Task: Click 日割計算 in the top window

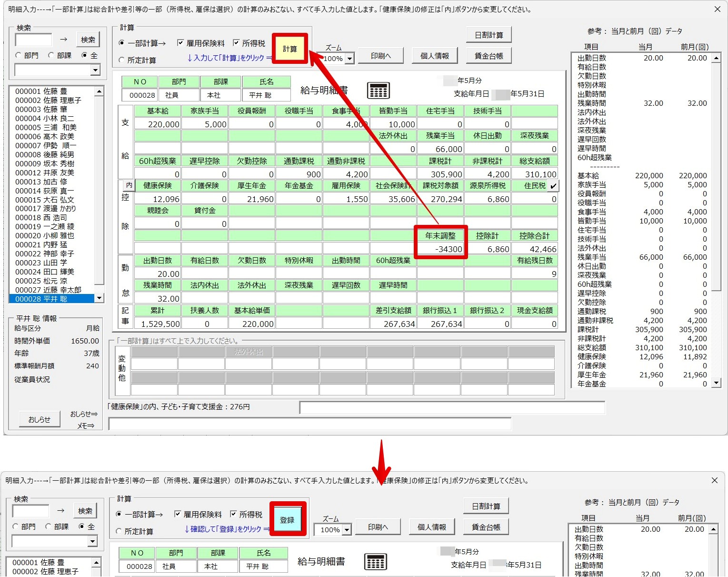Action: pyautogui.click(x=489, y=35)
